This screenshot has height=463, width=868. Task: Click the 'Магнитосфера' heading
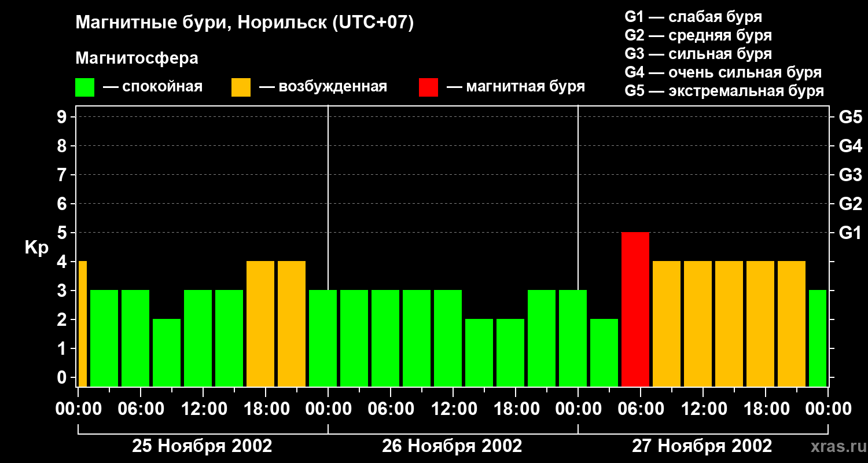(137, 58)
